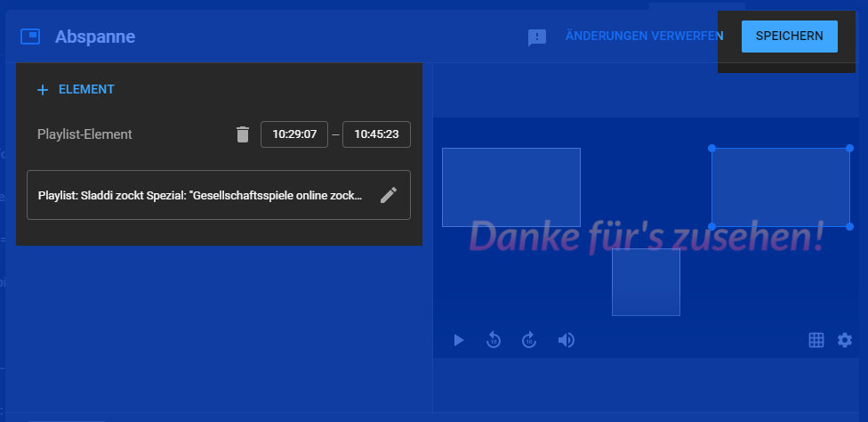
Task: Open the send feedback icon
Action: [537, 37]
